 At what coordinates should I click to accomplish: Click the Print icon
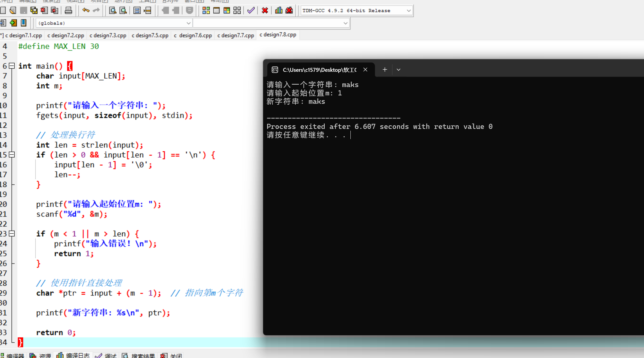point(69,10)
